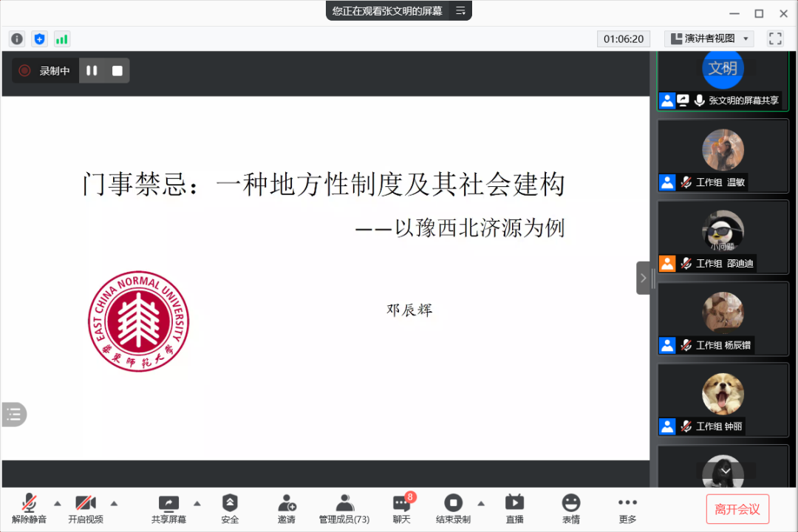Check the green network signal icon
Viewport: 798px width, 532px height.
point(61,39)
